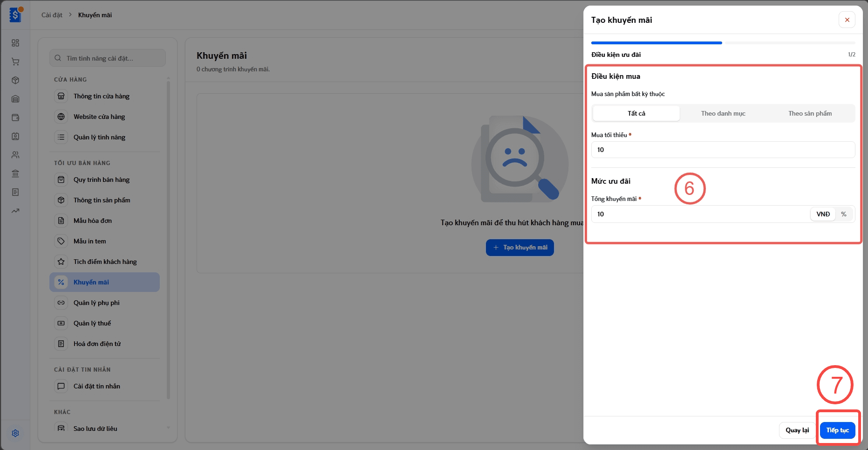
Task: Open Sao lưu dữ liệu item
Action: pyautogui.click(x=104, y=429)
